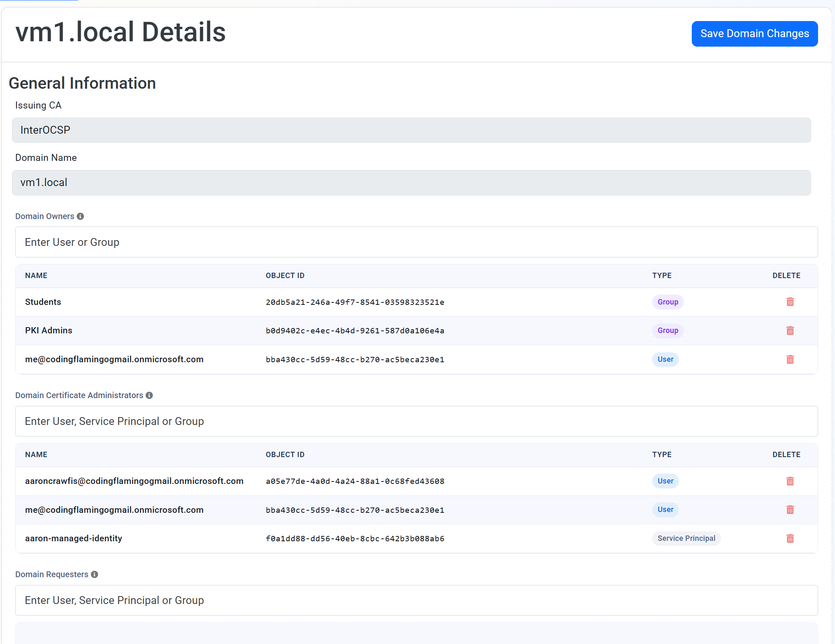835x644 pixels.
Task: Focus the Domain Owners user or group field
Action: coord(416,242)
